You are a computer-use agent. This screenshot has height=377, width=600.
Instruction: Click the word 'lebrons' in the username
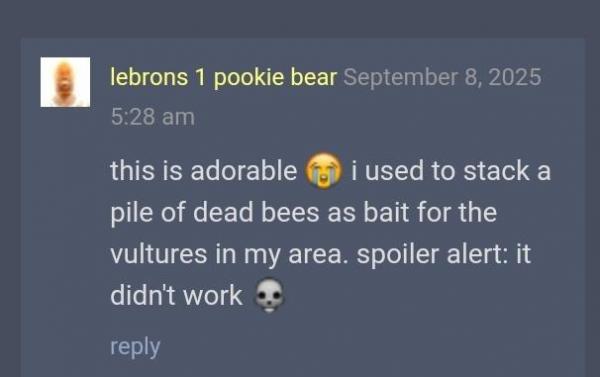click(149, 77)
